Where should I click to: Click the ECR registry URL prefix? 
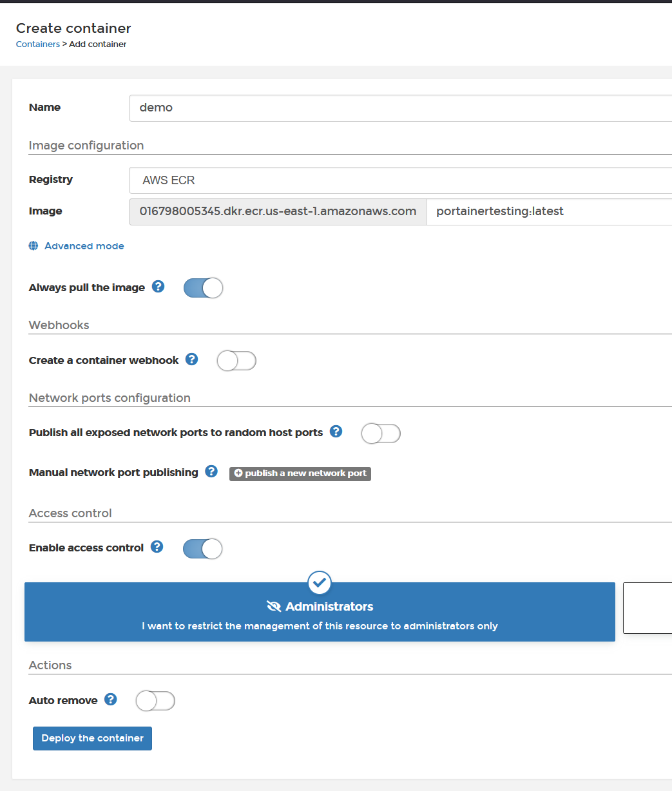click(x=278, y=212)
